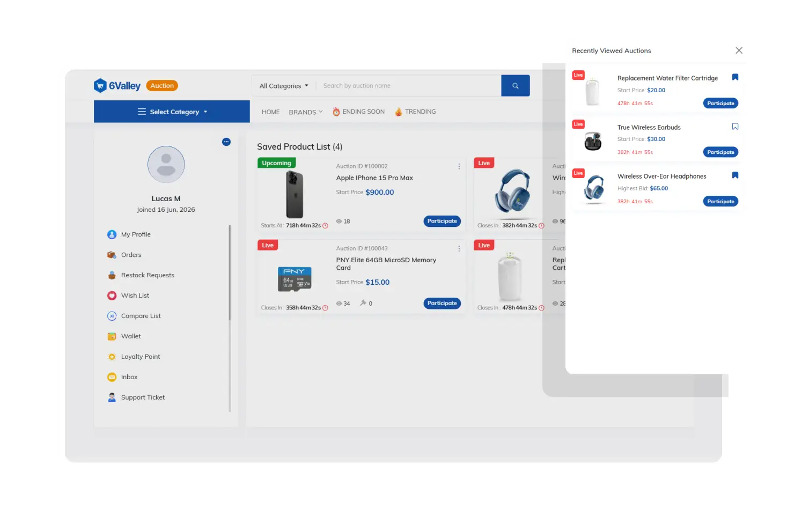
Task: Open the TRENDING menu item
Action: [415, 112]
